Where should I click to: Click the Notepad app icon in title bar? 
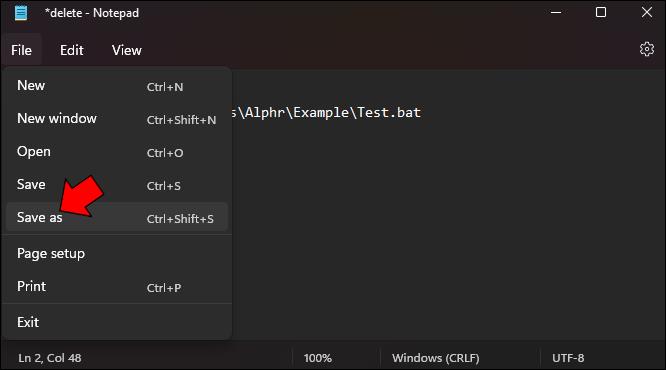[21, 13]
